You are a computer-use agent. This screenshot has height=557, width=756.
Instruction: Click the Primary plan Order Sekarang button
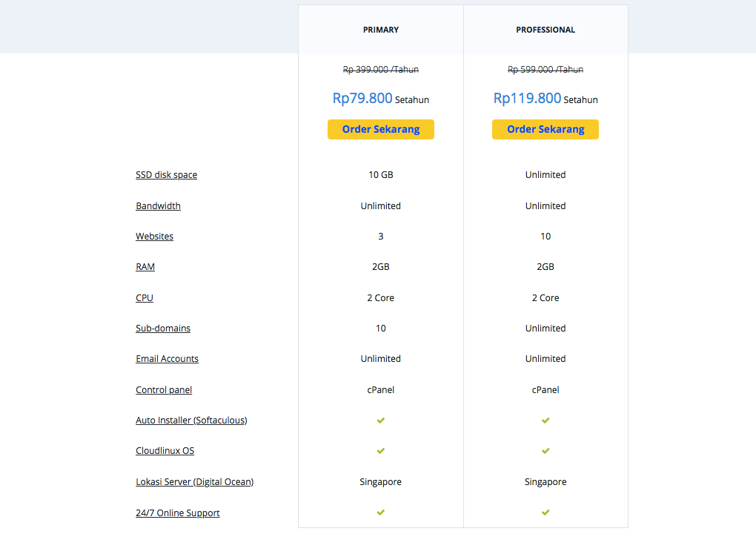click(380, 129)
